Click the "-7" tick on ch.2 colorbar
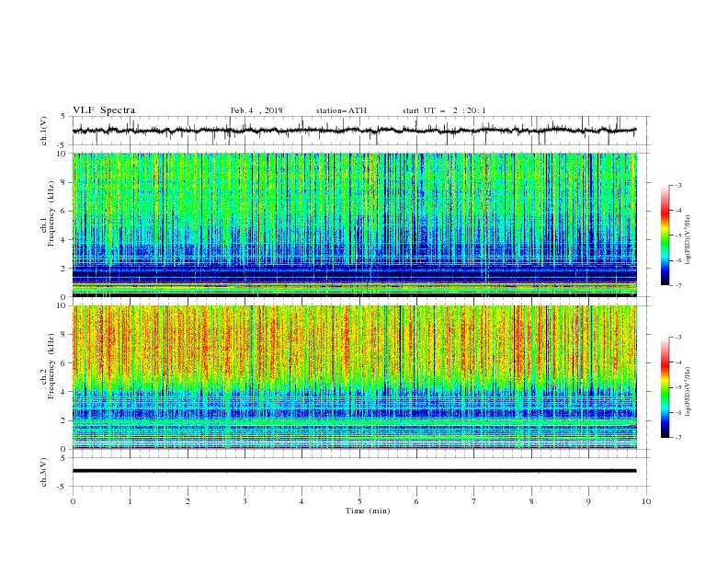This screenshot has width=728, height=563. 678,438
